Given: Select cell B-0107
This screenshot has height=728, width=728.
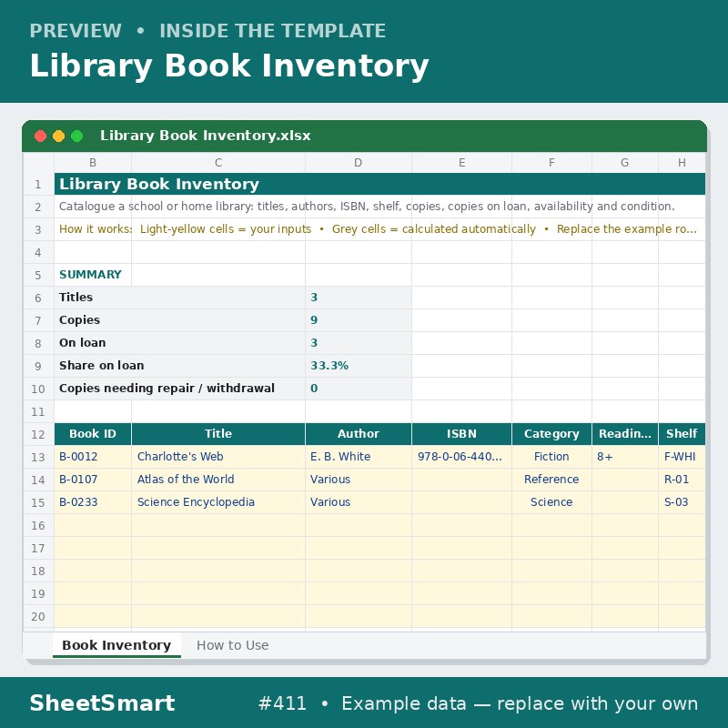Looking at the screenshot, I should tap(93, 480).
